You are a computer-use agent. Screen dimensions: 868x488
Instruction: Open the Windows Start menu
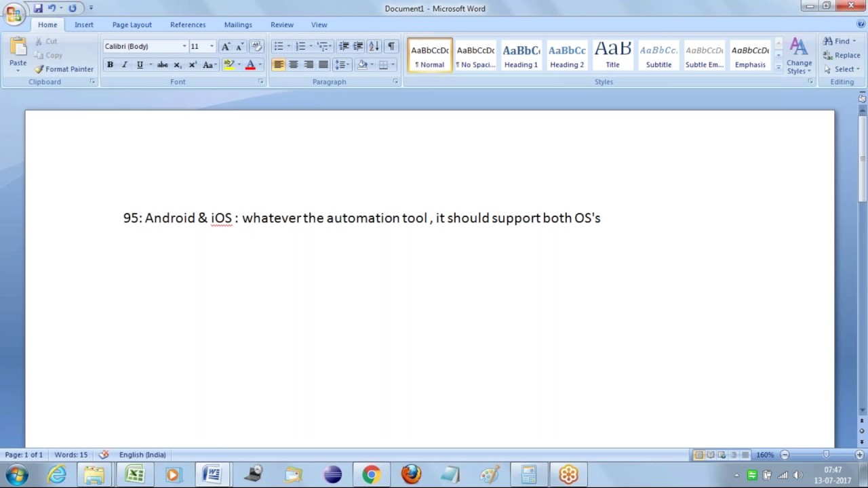coord(16,474)
